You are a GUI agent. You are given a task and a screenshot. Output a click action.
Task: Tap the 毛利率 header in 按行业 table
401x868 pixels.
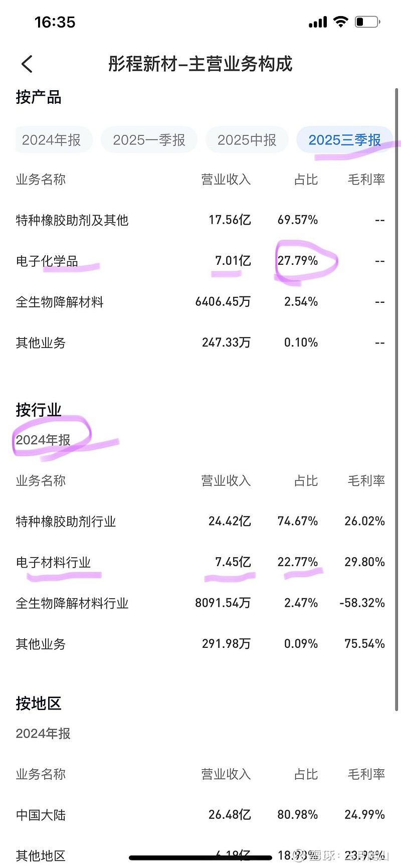366,481
